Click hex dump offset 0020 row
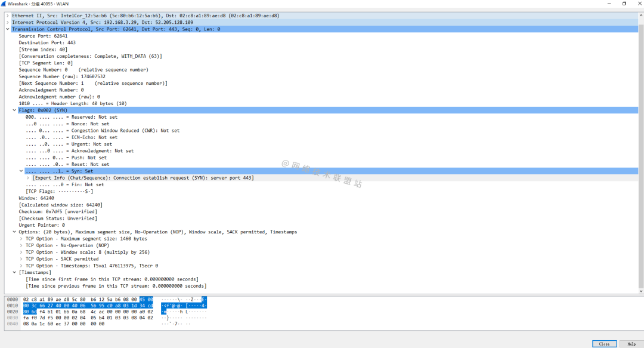 [13, 312]
